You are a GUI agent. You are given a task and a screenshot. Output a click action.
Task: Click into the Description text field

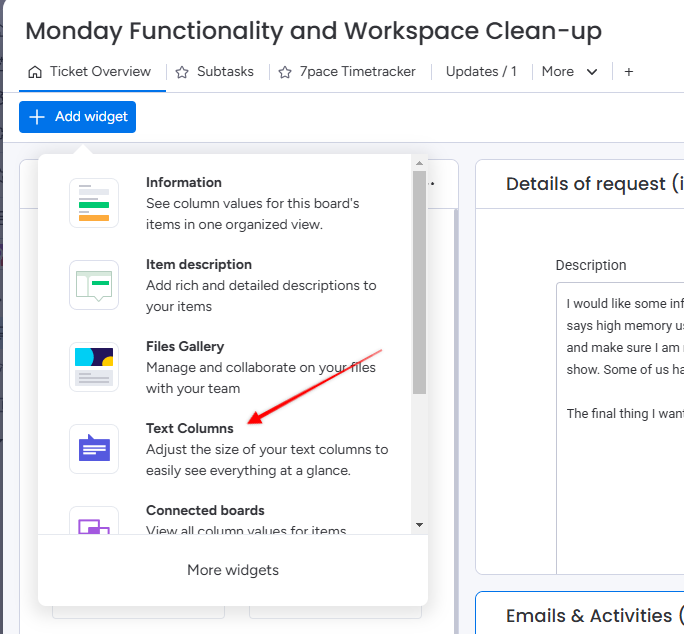(620, 428)
